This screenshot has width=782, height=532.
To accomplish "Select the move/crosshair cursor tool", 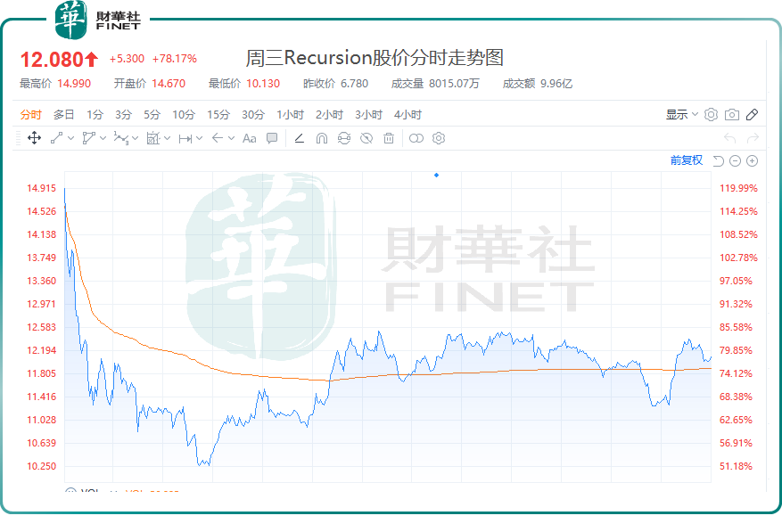I will [x=35, y=138].
